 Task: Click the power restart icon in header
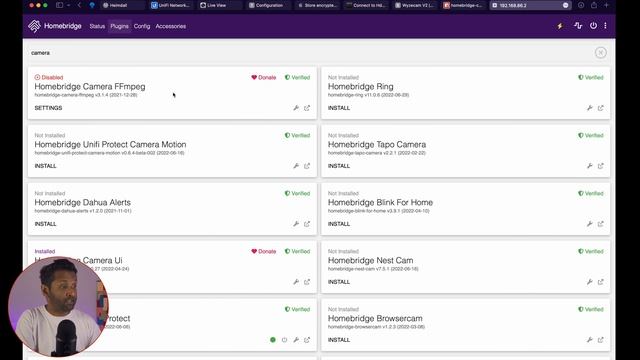click(x=593, y=26)
